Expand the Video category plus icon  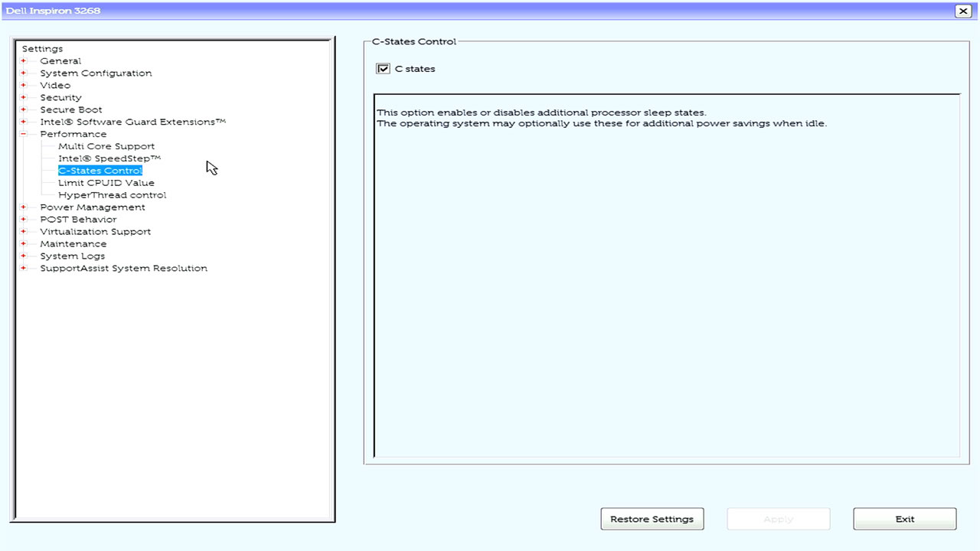coord(24,86)
